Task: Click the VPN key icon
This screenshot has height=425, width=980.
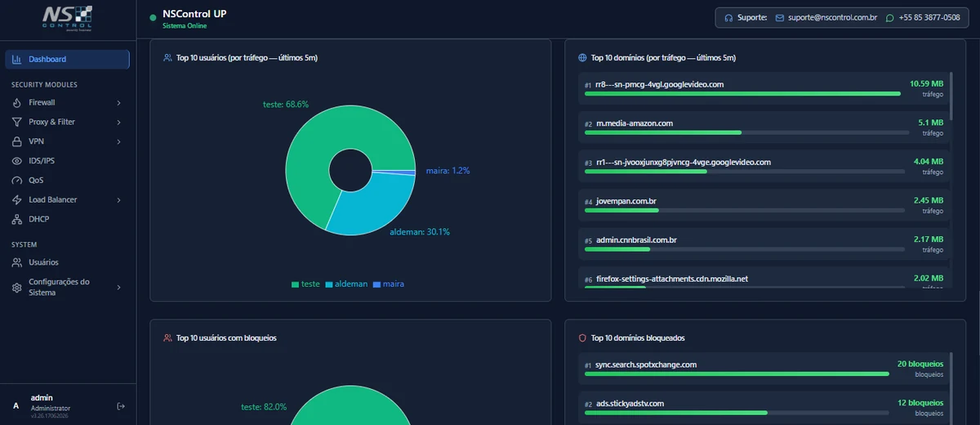Action: click(x=17, y=141)
